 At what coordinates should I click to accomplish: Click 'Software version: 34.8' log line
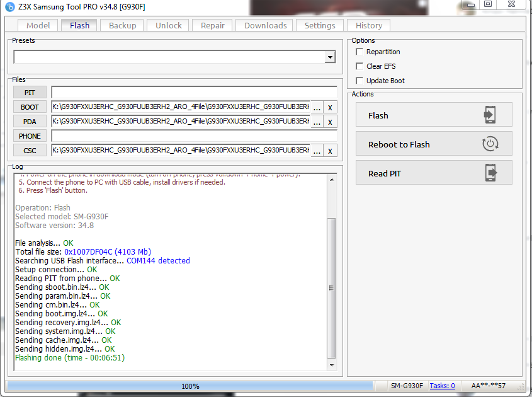(x=54, y=225)
